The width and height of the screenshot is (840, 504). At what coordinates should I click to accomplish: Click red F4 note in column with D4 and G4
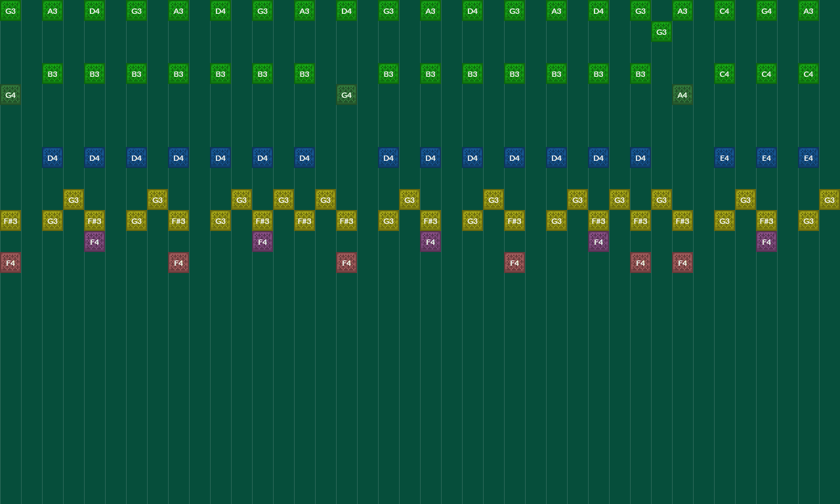346,263
